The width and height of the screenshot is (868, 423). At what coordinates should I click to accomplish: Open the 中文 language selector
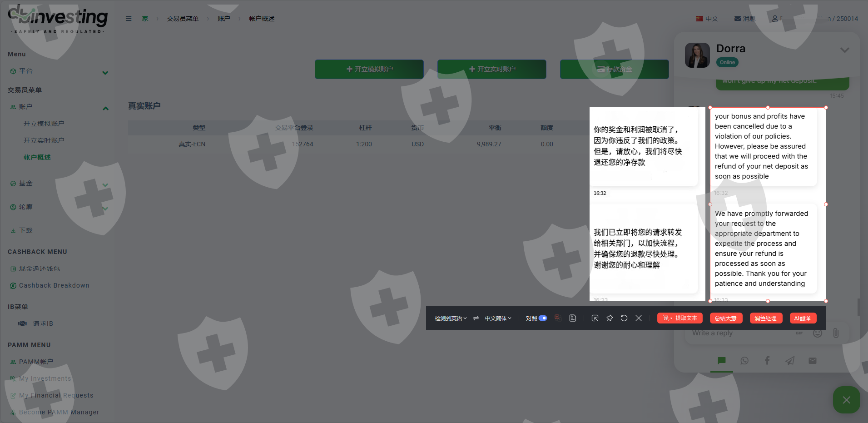pos(707,19)
